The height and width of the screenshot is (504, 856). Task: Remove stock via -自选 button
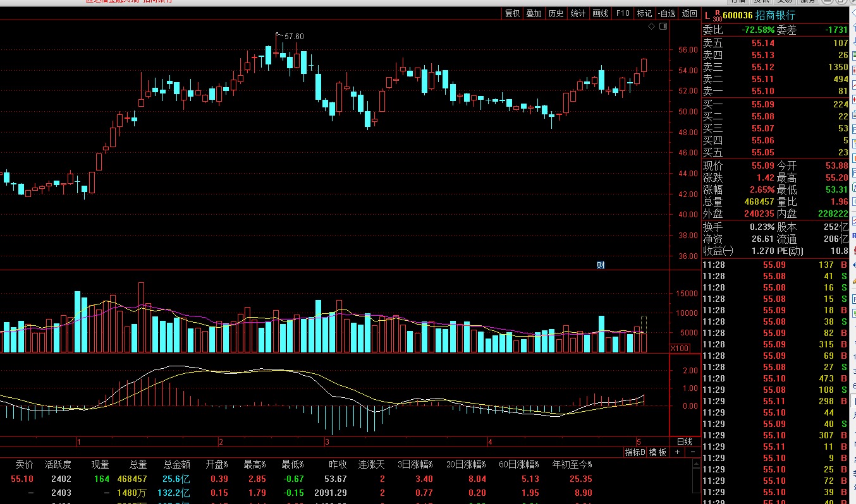(x=666, y=13)
